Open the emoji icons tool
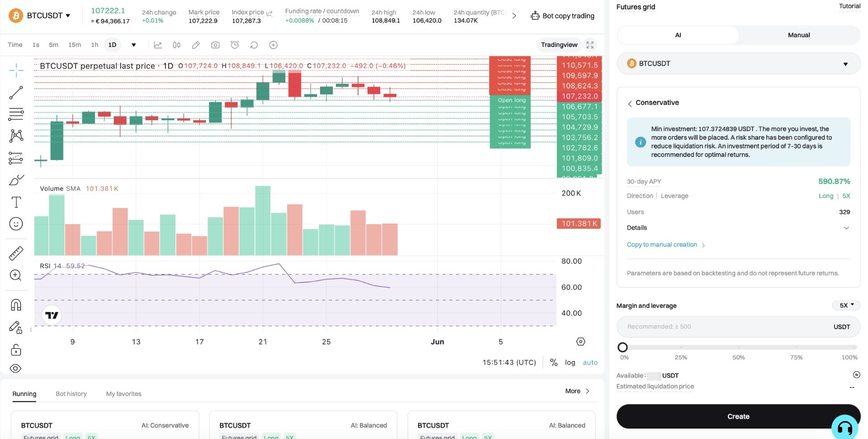Screen dimensions: 868x439 [x=16, y=224]
